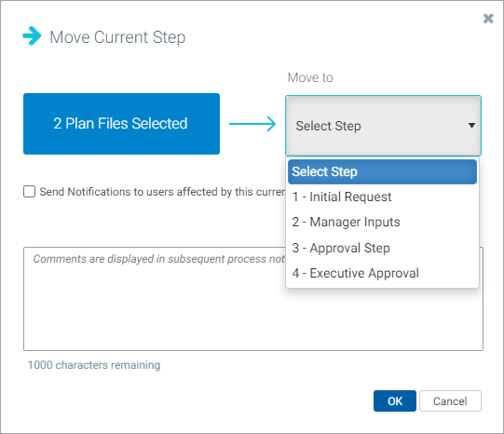This screenshot has height=434, width=504.
Task: Close the Move Current Step dialog
Action: click(488, 19)
